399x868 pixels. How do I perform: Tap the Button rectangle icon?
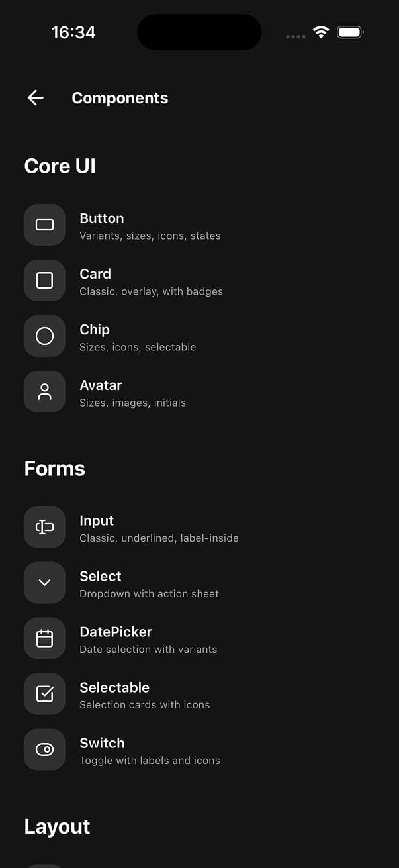point(44,224)
